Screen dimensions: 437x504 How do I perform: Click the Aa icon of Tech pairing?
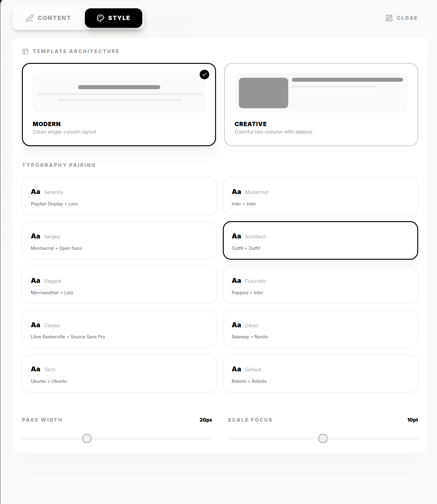tap(35, 369)
